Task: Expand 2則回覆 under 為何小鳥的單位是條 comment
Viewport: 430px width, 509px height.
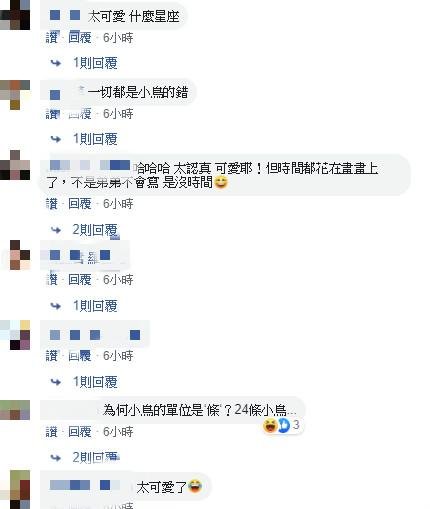Action: 95,457
